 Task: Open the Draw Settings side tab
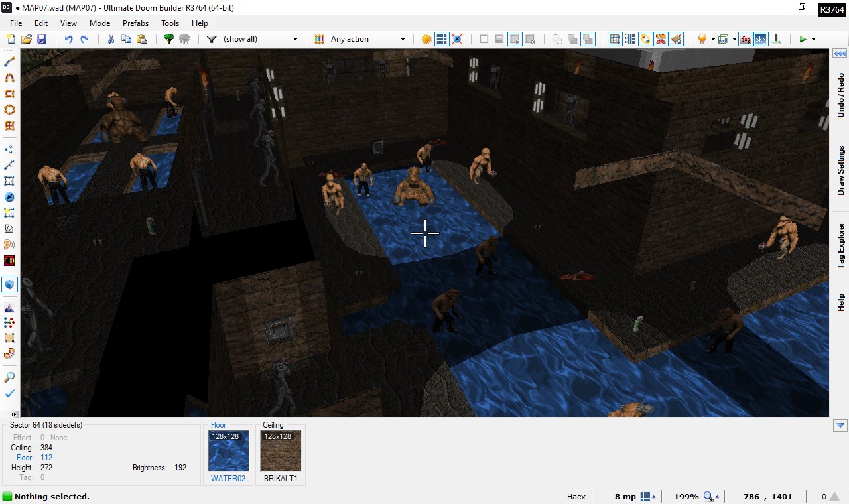click(x=840, y=170)
